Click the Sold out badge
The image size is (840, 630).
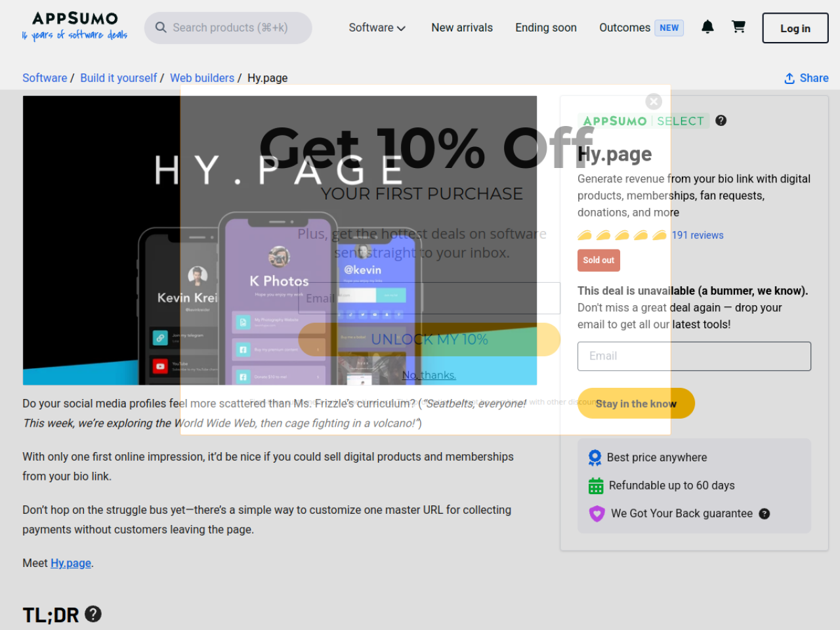[x=598, y=261]
